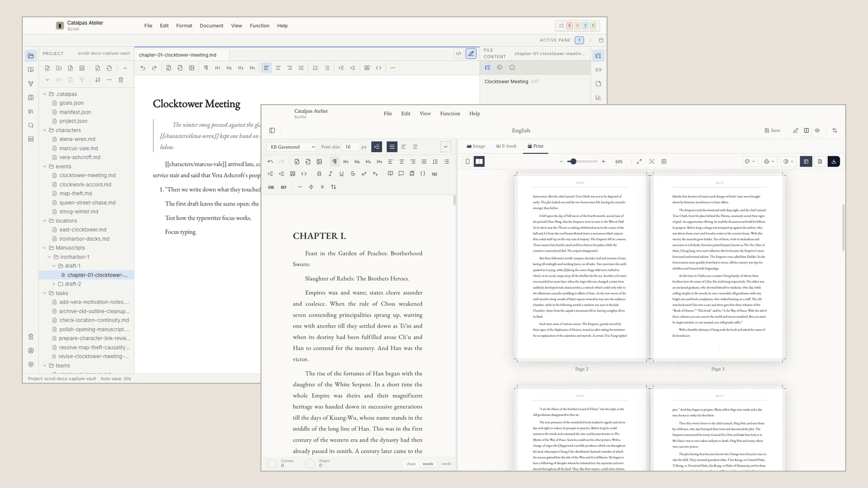
Task: Delete with trash icon in Scroll project toolbar
Action: [120, 80]
